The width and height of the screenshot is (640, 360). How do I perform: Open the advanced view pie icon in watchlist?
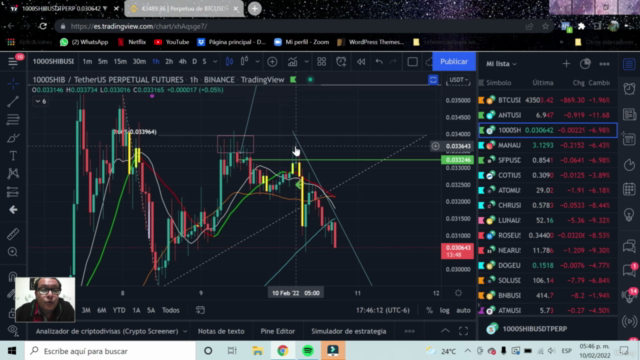click(x=585, y=64)
